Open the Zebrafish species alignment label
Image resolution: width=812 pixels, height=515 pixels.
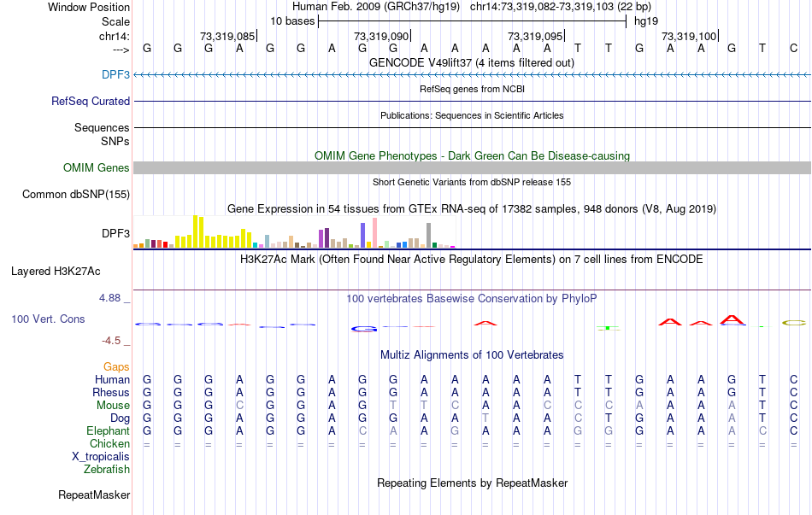pos(107,469)
